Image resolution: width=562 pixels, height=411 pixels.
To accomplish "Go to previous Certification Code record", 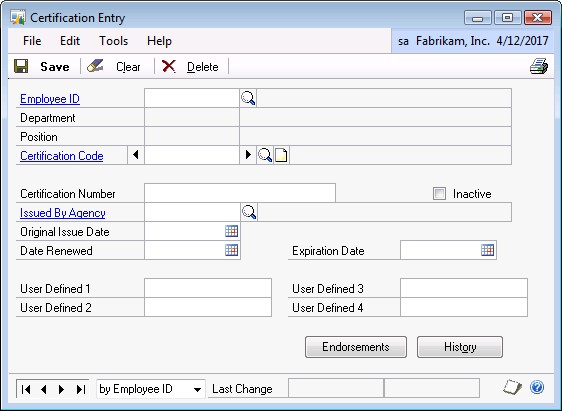I will point(136,155).
